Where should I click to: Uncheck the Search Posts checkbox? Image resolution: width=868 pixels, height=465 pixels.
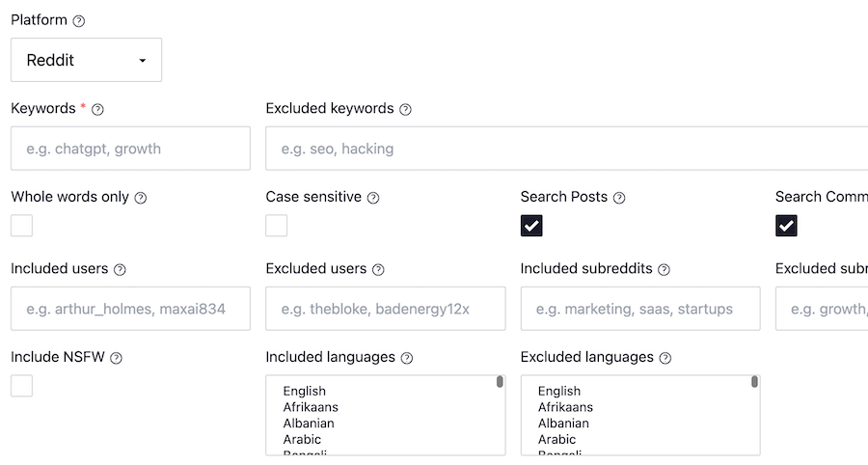pos(531,226)
